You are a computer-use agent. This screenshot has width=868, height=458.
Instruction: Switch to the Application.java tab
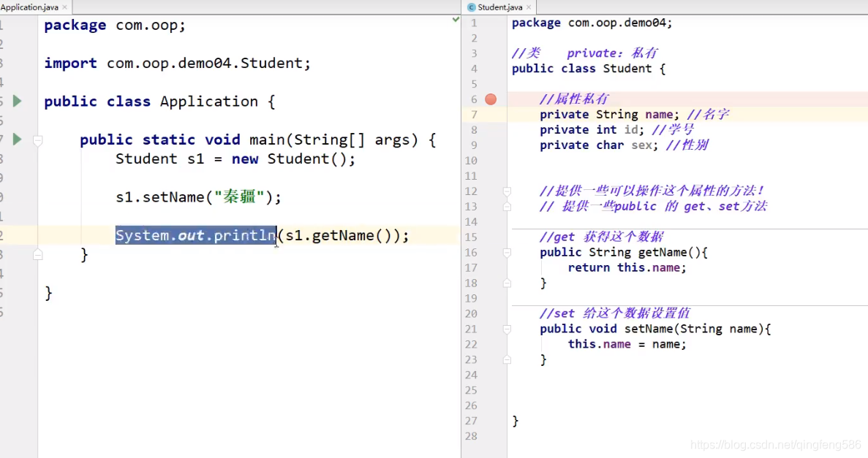(x=29, y=7)
